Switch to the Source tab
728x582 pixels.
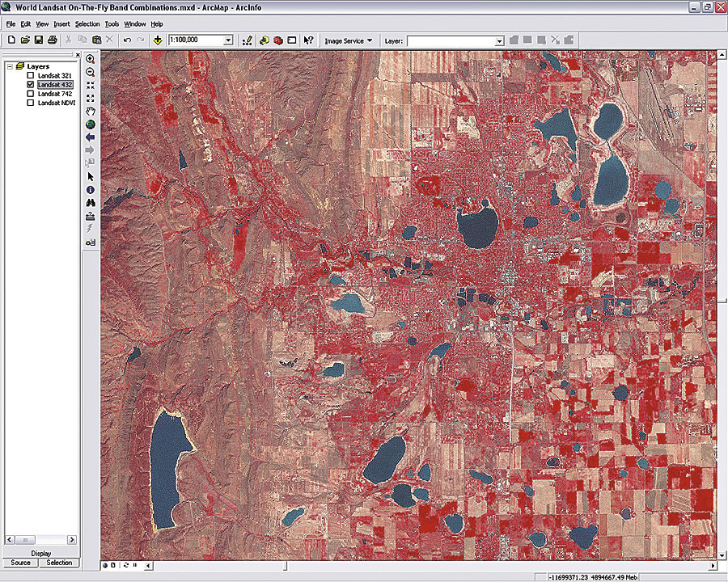[x=21, y=563]
